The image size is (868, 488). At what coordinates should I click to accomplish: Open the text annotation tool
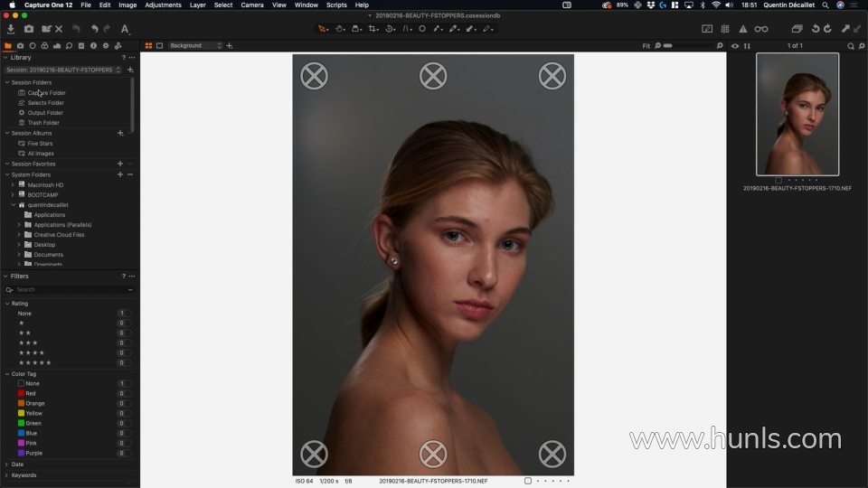[x=125, y=29]
